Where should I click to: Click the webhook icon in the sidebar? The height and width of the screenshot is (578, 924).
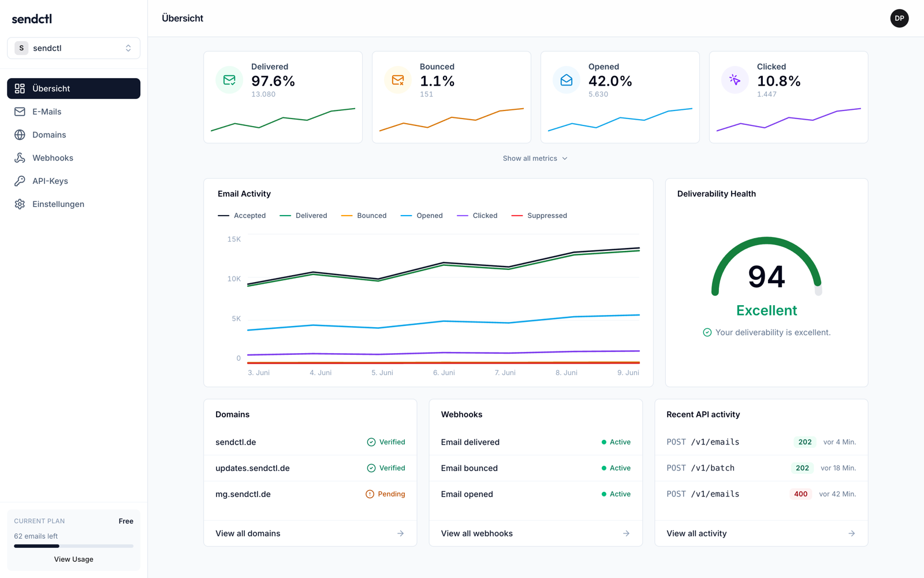[x=20, y=158]
